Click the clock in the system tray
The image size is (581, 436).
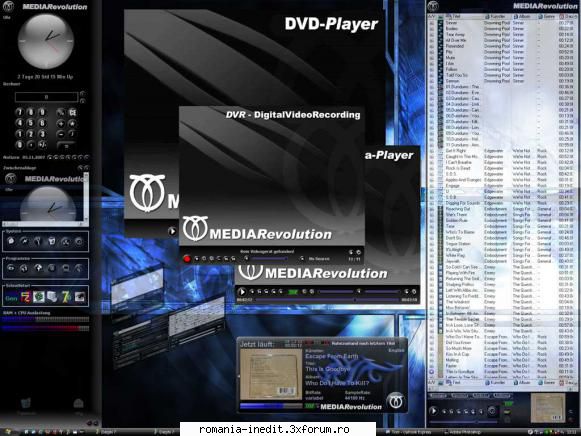click(x=572, y=432)
